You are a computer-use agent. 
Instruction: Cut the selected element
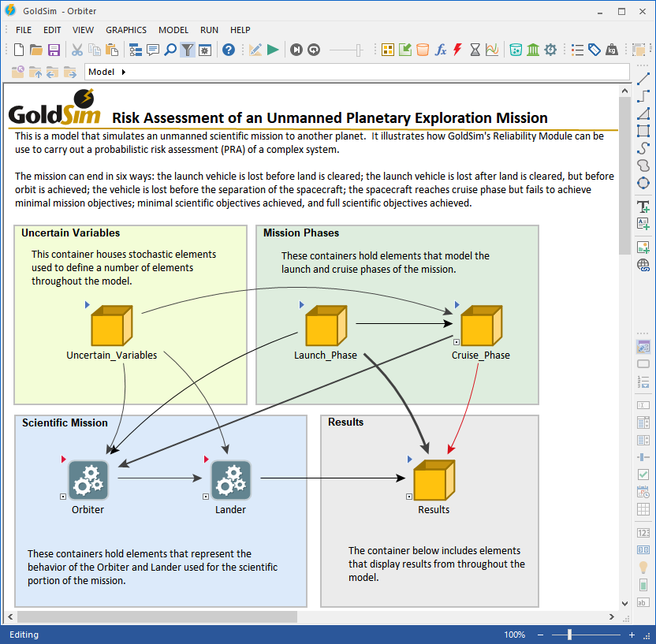(x=77, y=50)
